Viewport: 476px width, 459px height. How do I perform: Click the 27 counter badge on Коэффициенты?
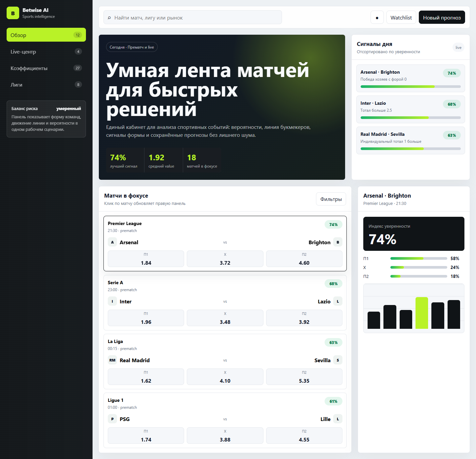[x=78, y=68]
